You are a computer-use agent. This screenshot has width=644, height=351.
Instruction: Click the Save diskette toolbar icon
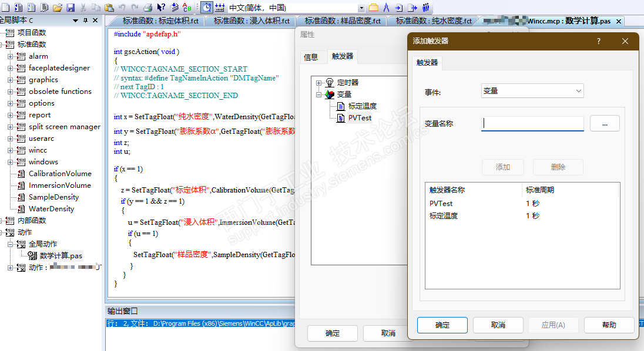point(71,8)
